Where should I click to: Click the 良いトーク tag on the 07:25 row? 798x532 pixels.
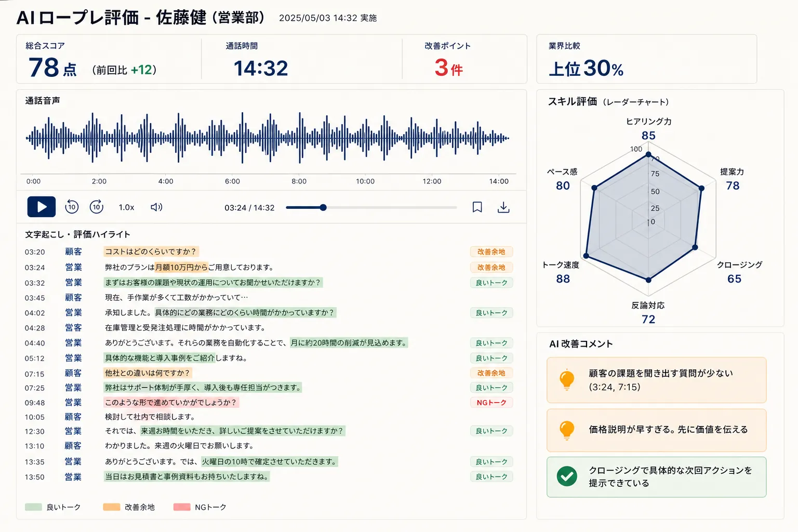[491, 388]
